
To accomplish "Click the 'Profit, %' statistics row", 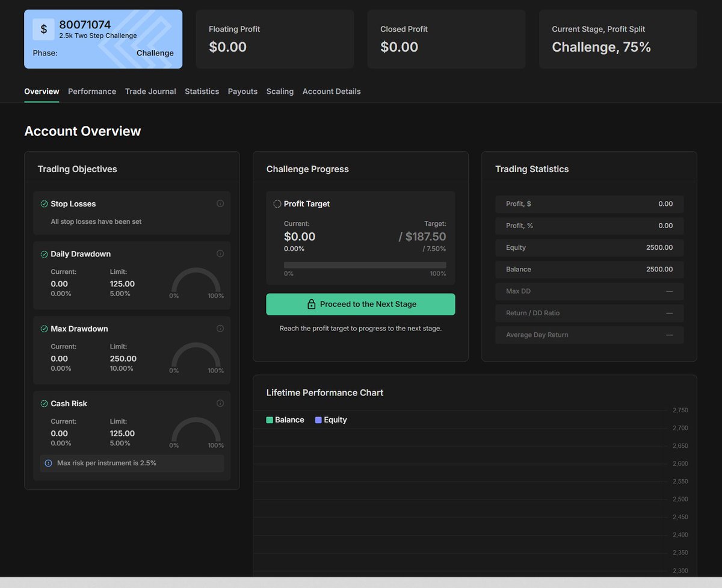I will click(x=589, y=226).
